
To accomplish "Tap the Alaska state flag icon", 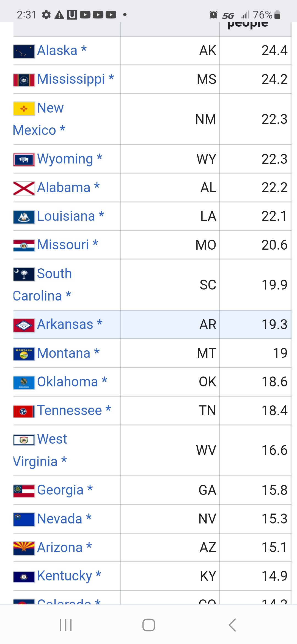I will click(24, 51).
